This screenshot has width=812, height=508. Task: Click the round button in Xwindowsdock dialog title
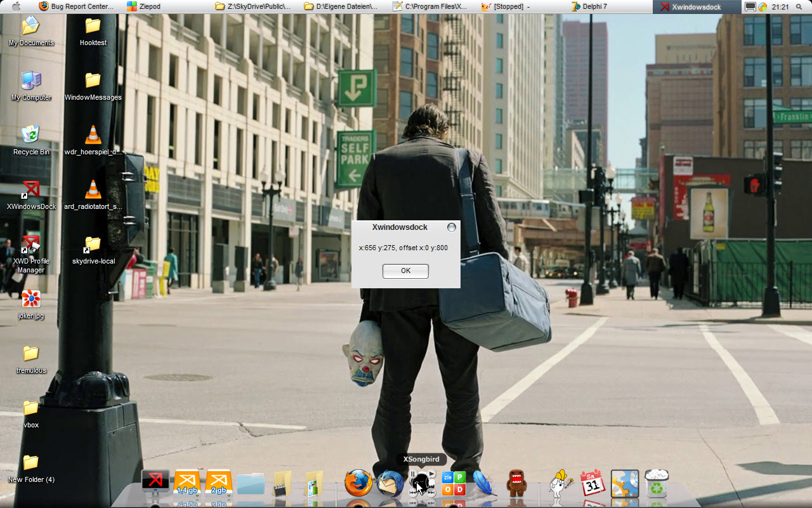click(x=452, y=227)
